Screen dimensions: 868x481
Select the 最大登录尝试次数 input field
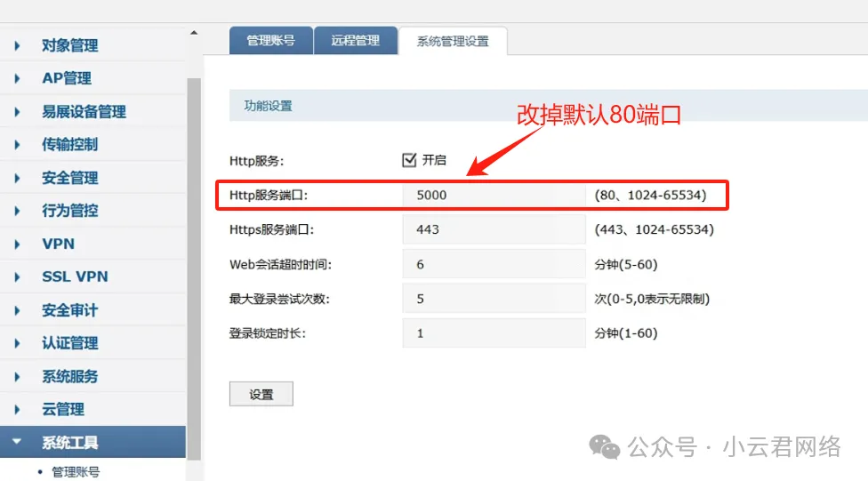pyautogui.click(x=494, y=299)
